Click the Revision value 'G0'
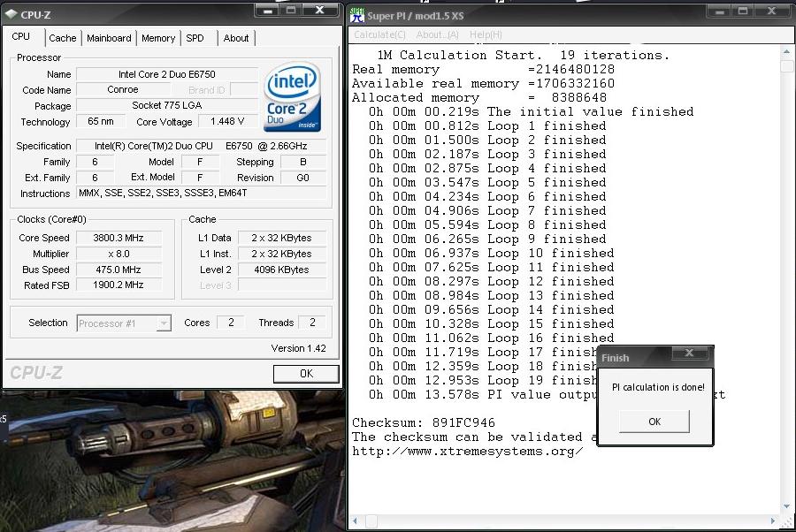Screen dimensions: 796x532 pyautogui.click(x=303, y=178)
